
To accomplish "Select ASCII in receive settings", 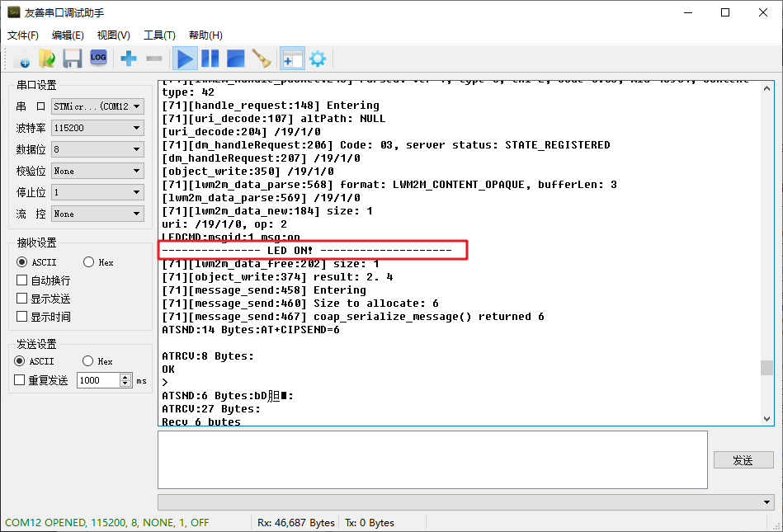I will pos(36,262).
